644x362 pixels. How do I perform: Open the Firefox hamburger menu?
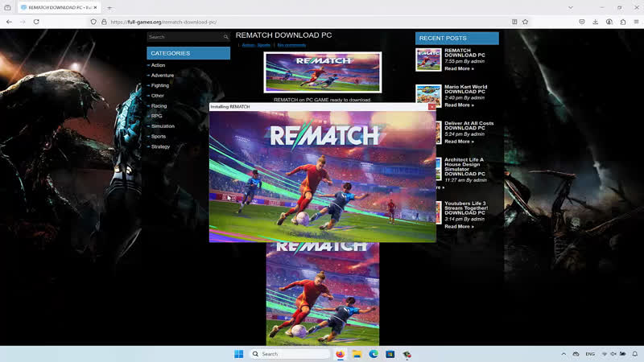tap(636, 22)
